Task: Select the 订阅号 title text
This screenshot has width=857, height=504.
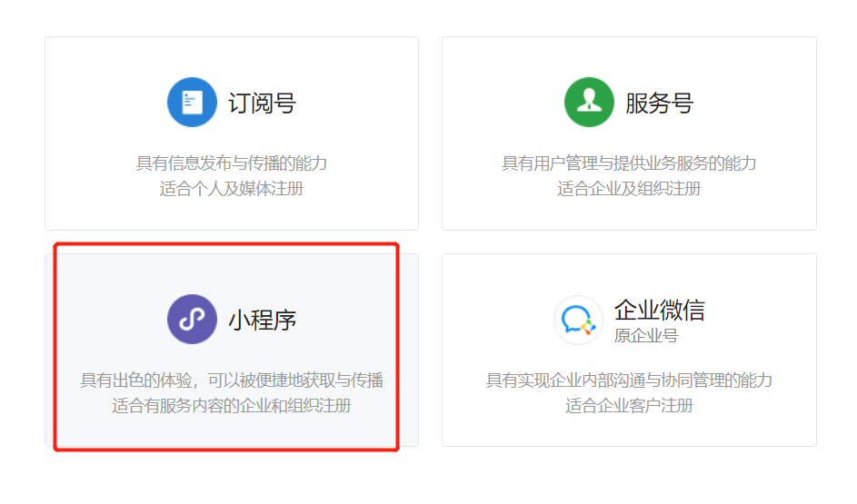Action: (262, 103)
